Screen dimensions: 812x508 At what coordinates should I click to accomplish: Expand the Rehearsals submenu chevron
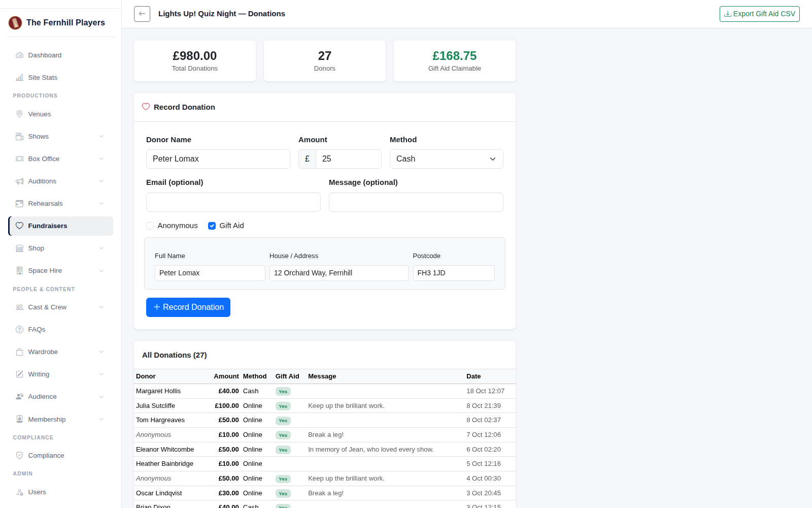[101, 204]
